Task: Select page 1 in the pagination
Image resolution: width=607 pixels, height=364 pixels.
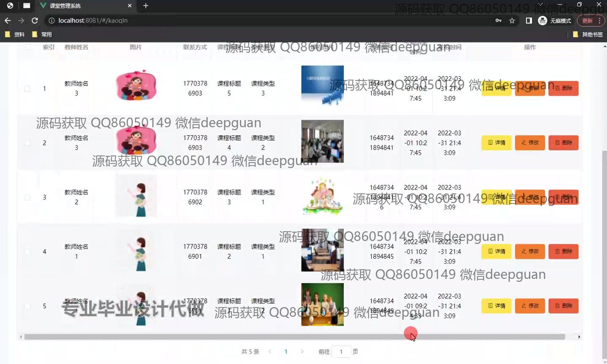Action: (286, 351)
